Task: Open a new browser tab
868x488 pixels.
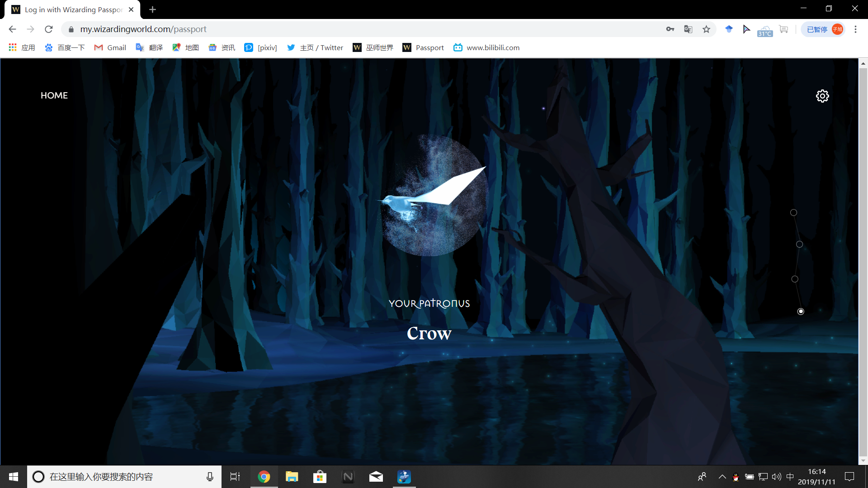Action: pos(152,9)
